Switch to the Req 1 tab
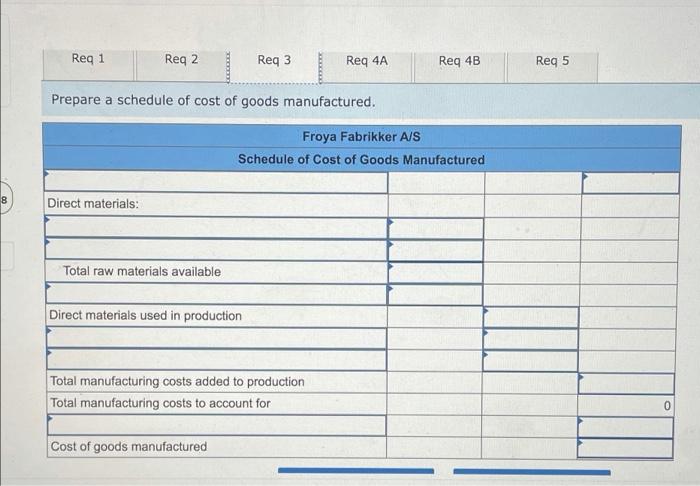The width and height of the screenshot is (700, 486). pos(88,65)
